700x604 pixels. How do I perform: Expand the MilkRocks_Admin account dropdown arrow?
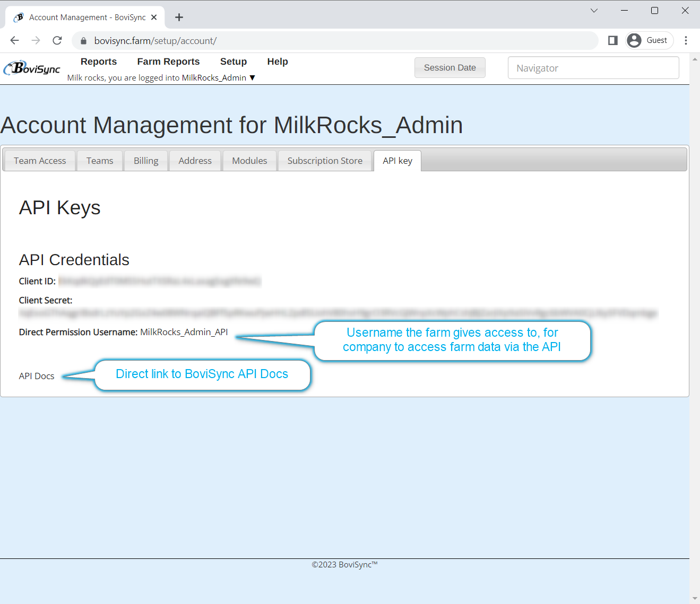(253, 78)
